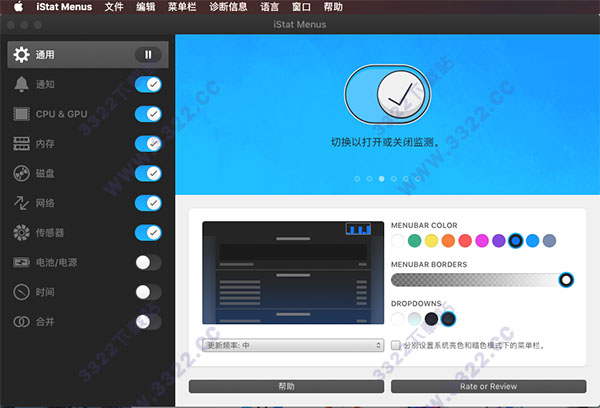Toggle the 网络 switch
This screenshot has width=600, height=408.
(148, 203)
